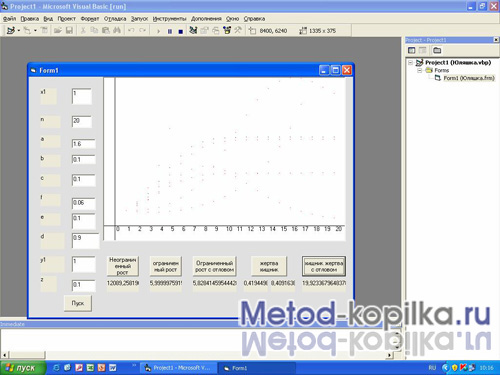Click хищник жертва с отловом button

pos(324,266)
